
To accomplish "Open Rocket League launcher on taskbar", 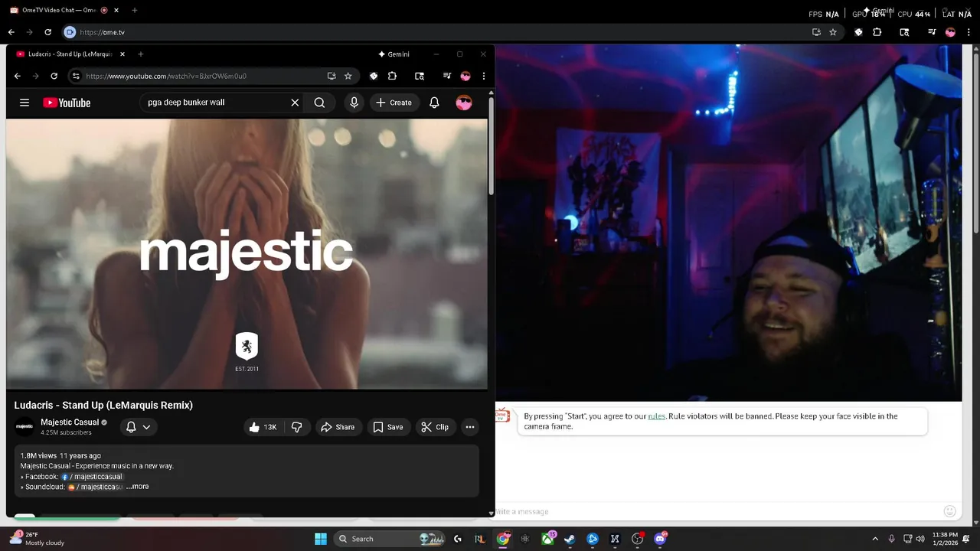I will (x=480, y=539).
